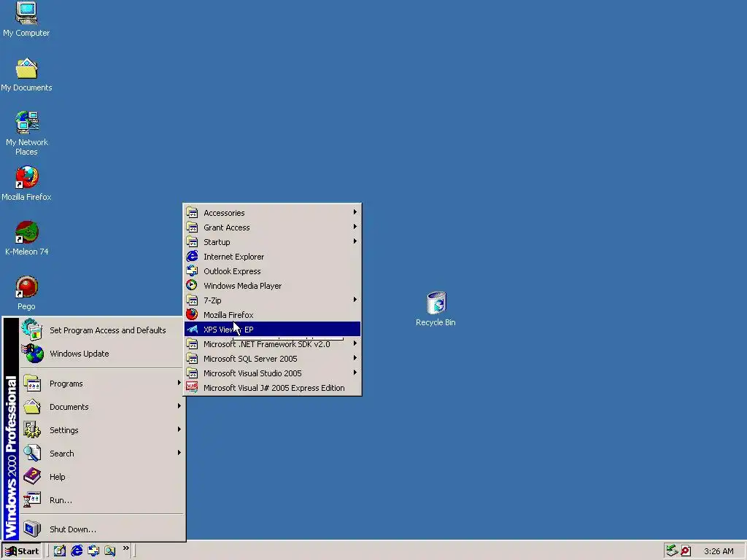The height and width of the screenshot is (560, 747).
Task: Show more quick launch items chevron
Action: [x=125, y=548]
